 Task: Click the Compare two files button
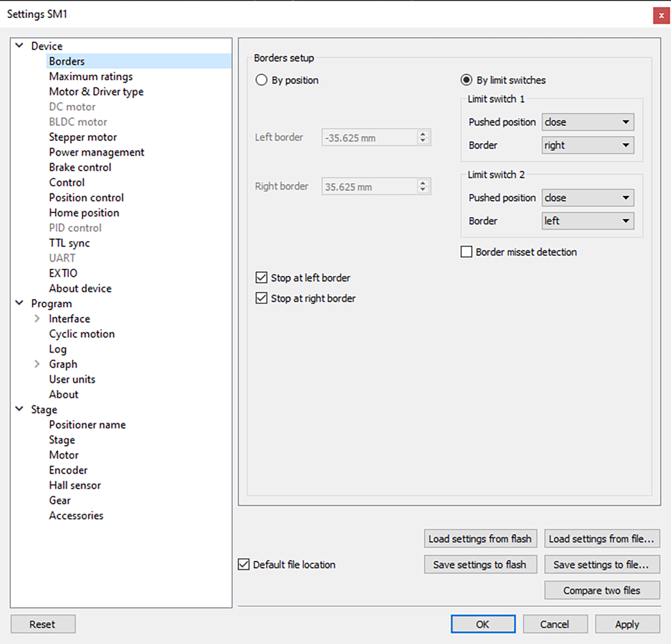pyautogui.click(x=601, y=590)
